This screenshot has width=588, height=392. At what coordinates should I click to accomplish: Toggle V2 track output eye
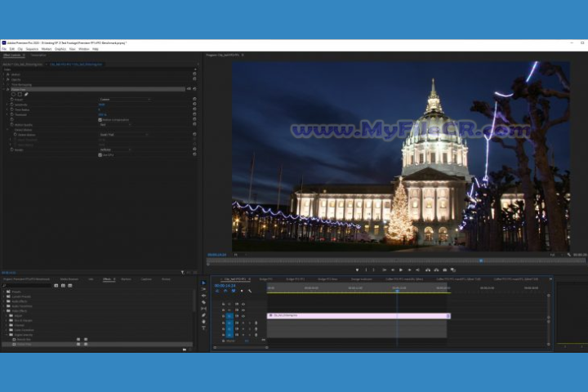point(243,310)
